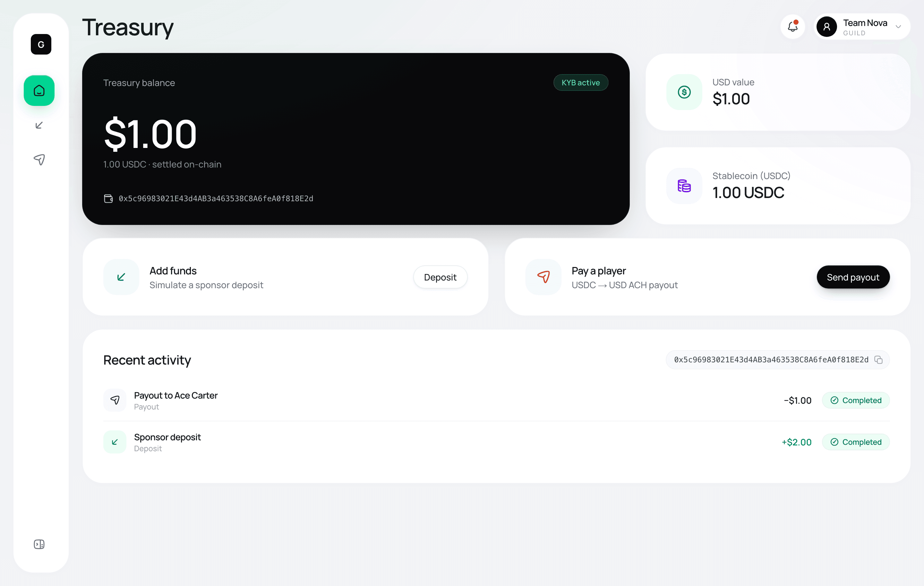The image size is (924, 586).
Task: Click the large $1.00 treasury balance
Action: (150, 134)
